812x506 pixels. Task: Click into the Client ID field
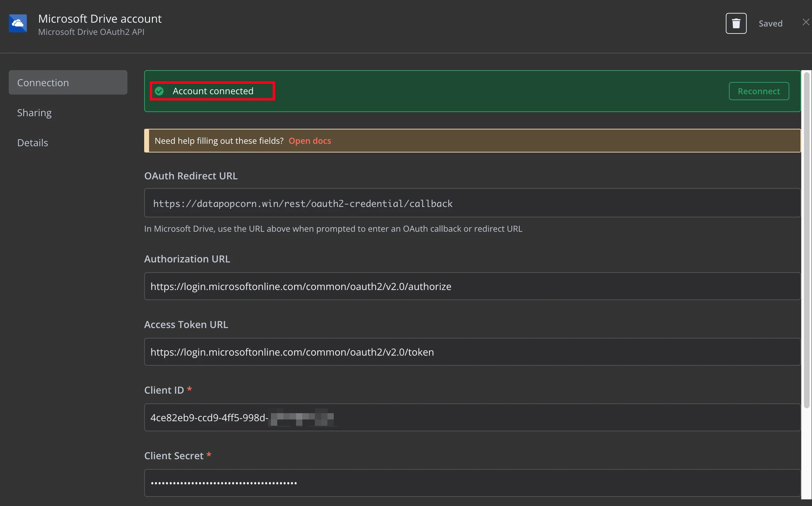click(x=472, y=417)
